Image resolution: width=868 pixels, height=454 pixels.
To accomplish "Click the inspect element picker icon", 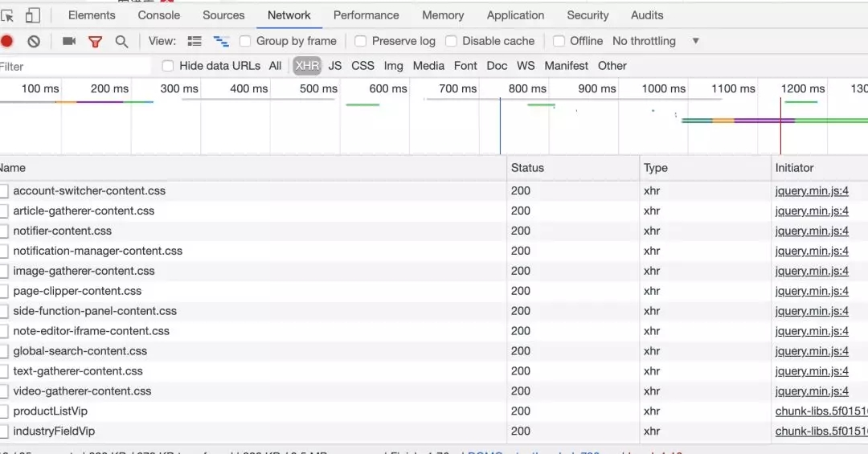I will (7, 15).
